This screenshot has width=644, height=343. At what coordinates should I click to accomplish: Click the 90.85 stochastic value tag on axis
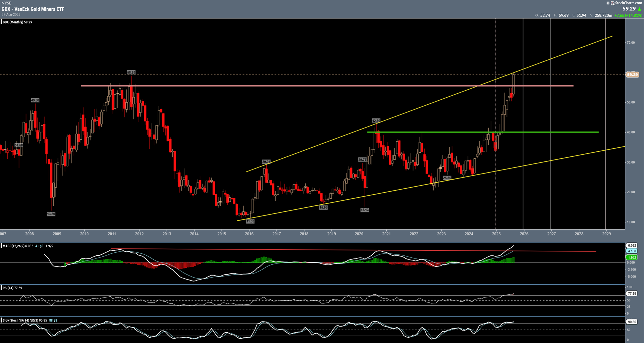pyautogui.click(x=632, y=322)
